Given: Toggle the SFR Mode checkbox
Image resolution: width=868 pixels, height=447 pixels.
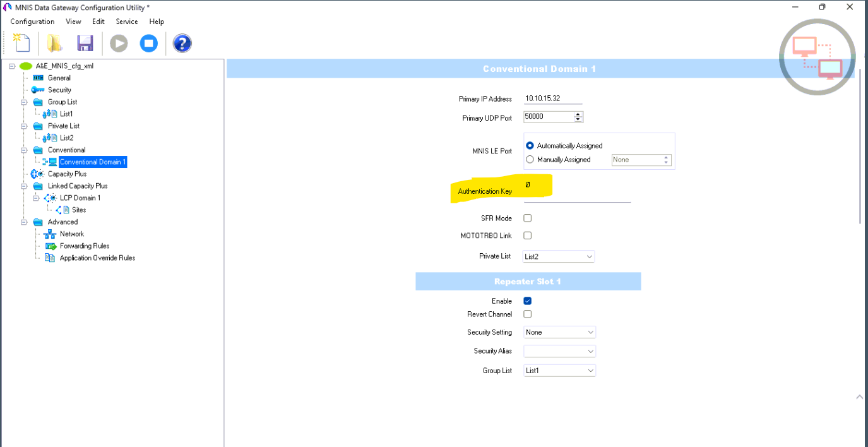Looking at the screenshot, I should point(528,218).
